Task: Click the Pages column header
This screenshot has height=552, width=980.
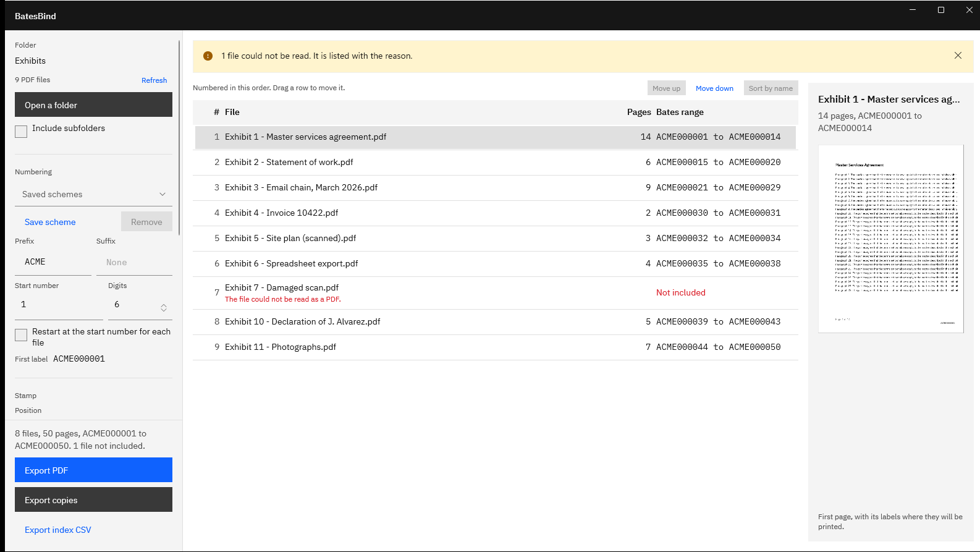Action: [x=639, y=112]
